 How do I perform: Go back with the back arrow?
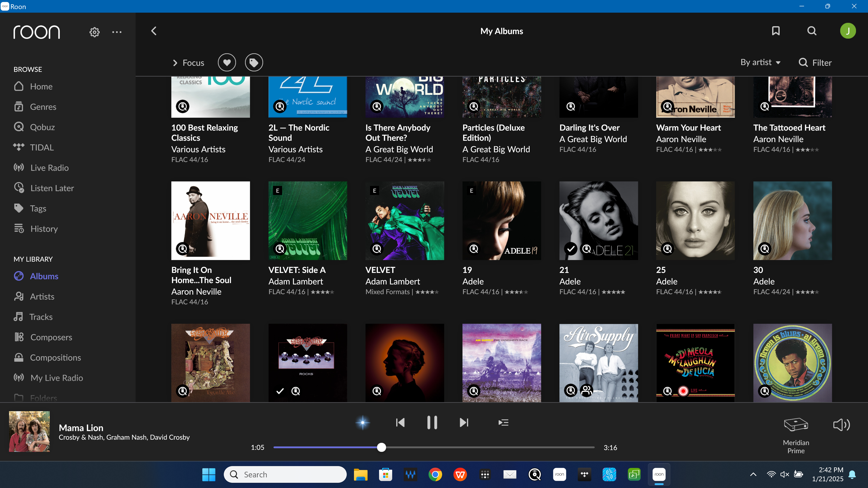click(154, 31)
